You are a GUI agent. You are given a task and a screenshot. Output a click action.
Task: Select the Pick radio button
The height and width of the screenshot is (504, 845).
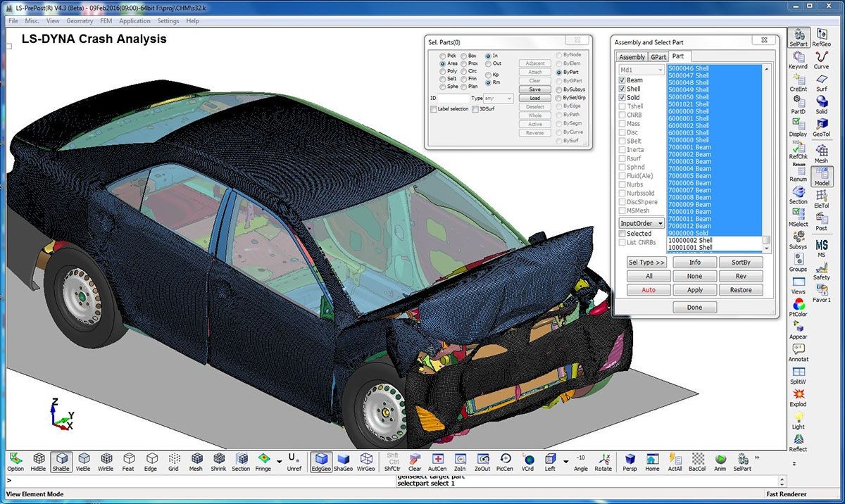(x=442, y=56)
